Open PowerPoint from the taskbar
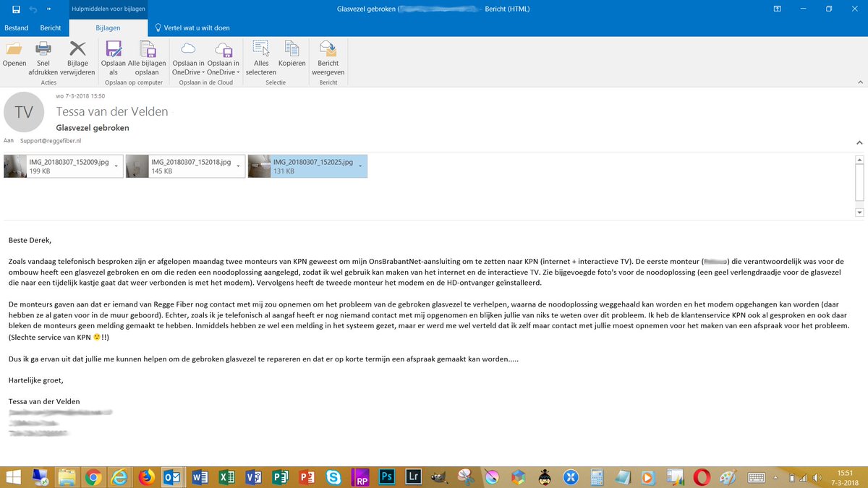The height and width of the screenshot is (488, 868). point(307,476)
